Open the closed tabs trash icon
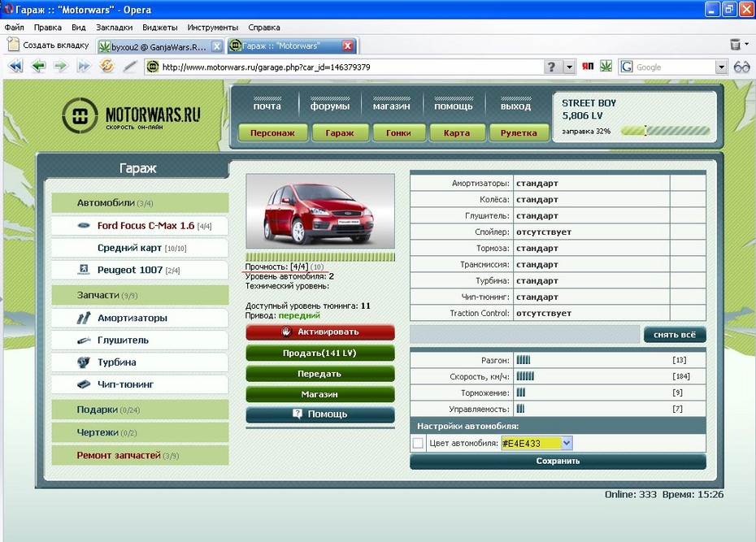This screenshot has height=542, width=756. tap(735, 45)
